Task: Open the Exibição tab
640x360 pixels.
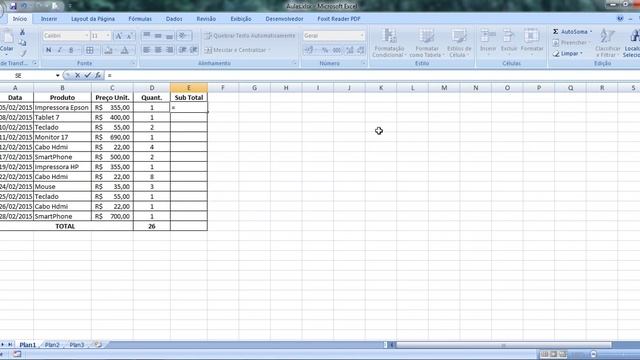Action: (241, 19)
